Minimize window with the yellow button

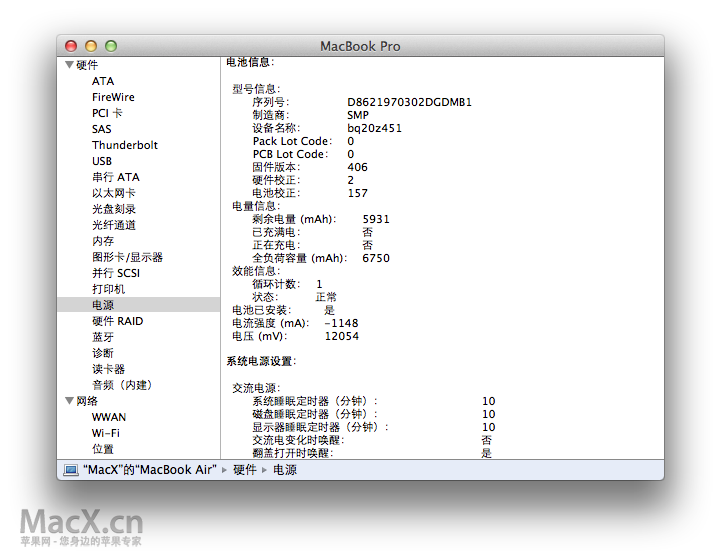(91, 46)
